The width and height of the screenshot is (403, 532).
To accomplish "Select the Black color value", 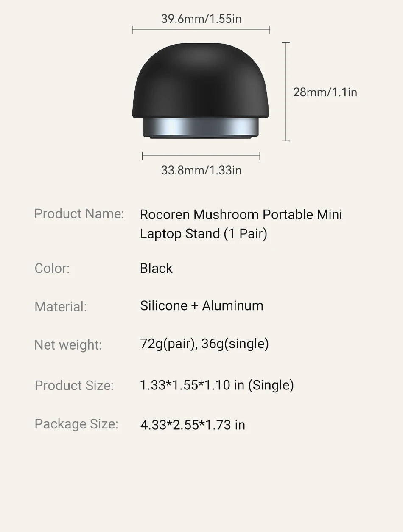I will pyautogui.click(x=156, y=268).
